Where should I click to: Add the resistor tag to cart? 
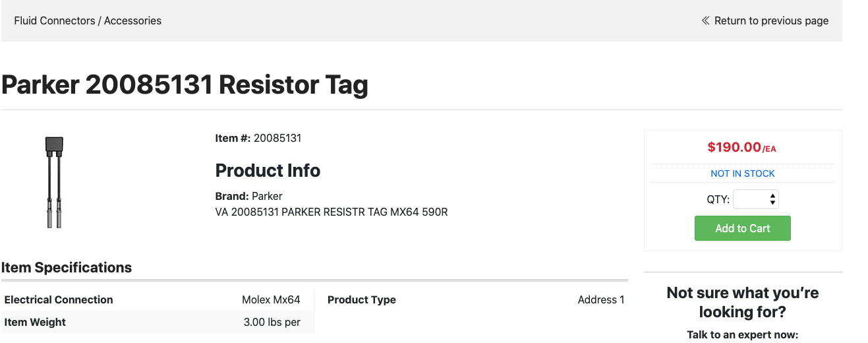(742, 228)
